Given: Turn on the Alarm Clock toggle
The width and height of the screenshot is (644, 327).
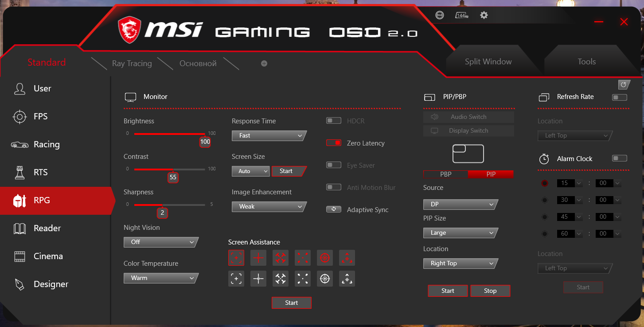Looking at the screenshot, I should click(619, 158).
